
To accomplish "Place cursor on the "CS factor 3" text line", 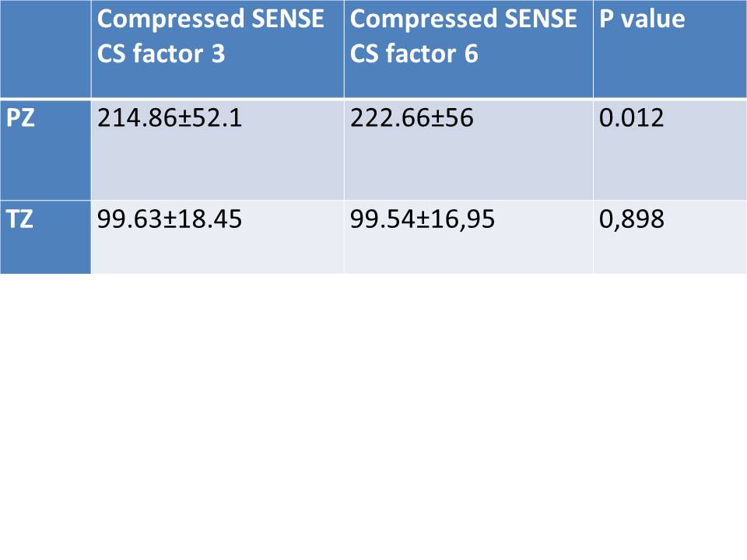I will (x=161, y=54).
